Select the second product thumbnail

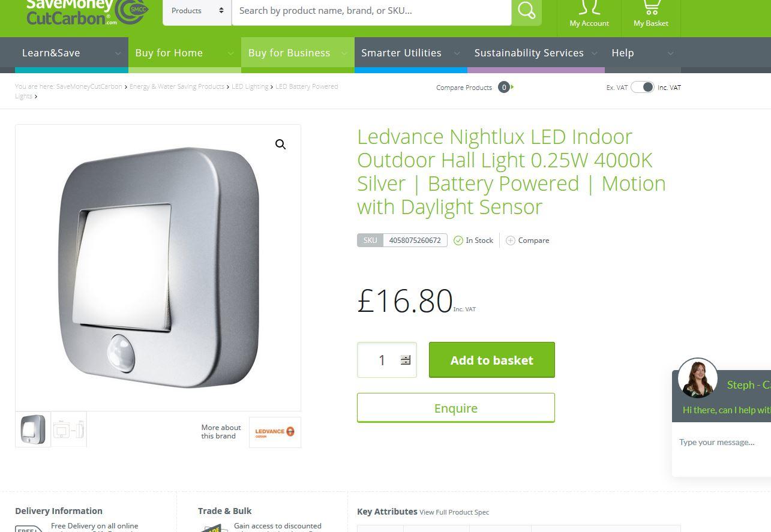tap(69, 429)
